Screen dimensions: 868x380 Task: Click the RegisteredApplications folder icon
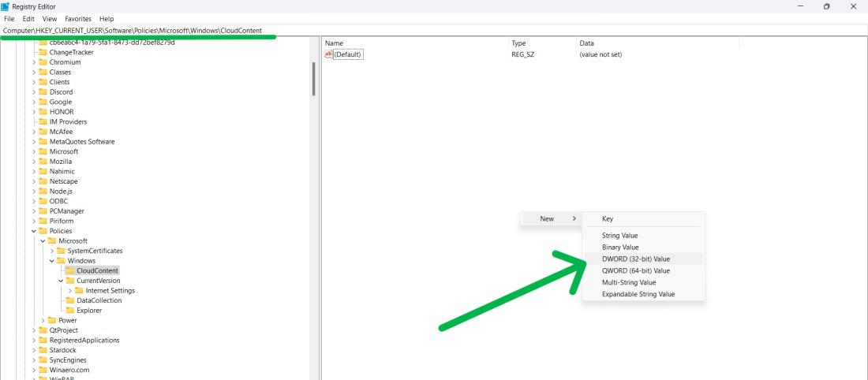(43, 341)
